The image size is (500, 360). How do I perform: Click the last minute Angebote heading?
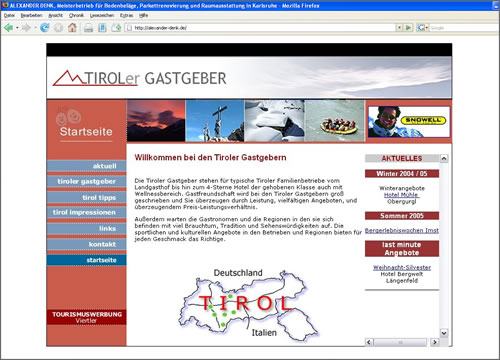click(402, 249)
